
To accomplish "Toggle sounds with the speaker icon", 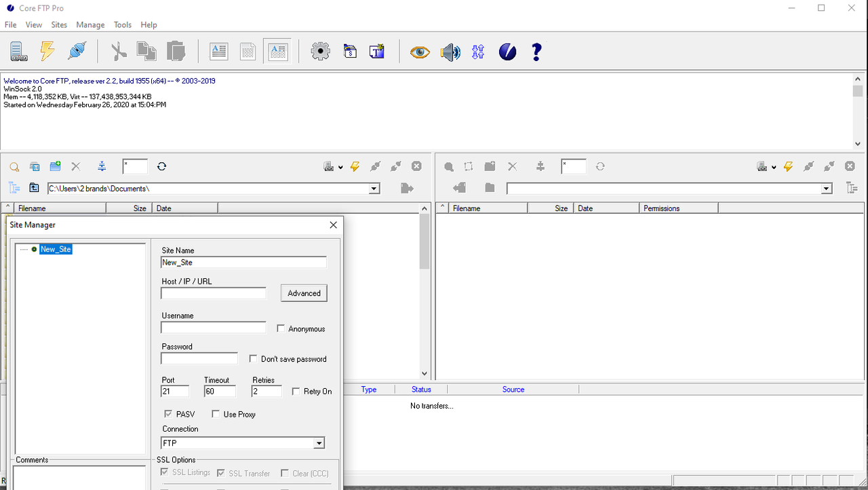I will 450,52.
